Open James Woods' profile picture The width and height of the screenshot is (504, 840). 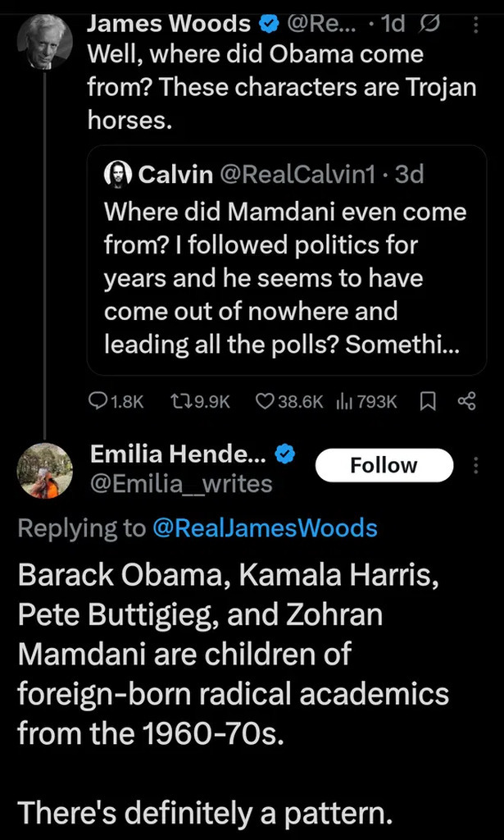(x=44, y=43)
